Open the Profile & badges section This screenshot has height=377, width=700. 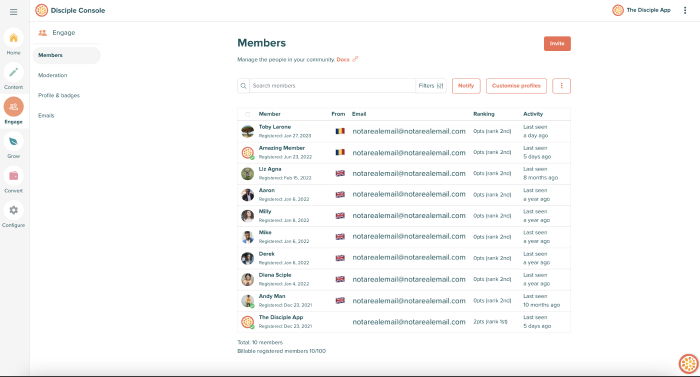tap(59, 95)
